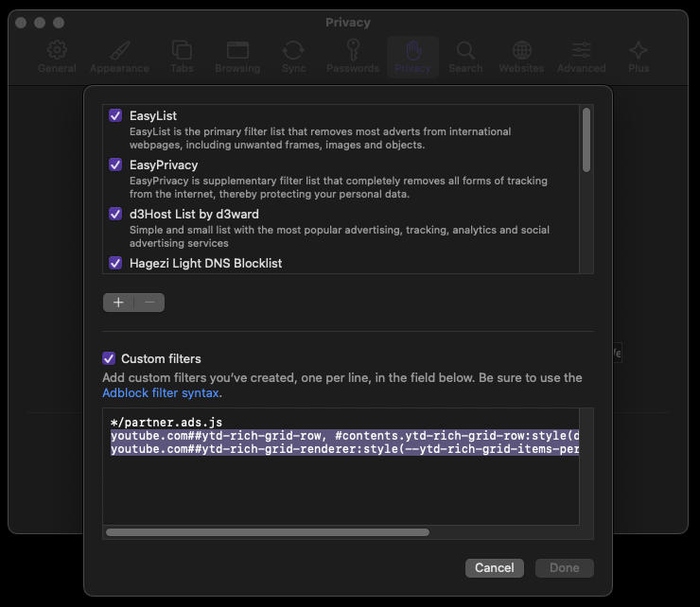Click the Hagezi Light DNS Blocklist title
Image resolution: width=700 pixels, height=607 pixels.
point(206,264)
